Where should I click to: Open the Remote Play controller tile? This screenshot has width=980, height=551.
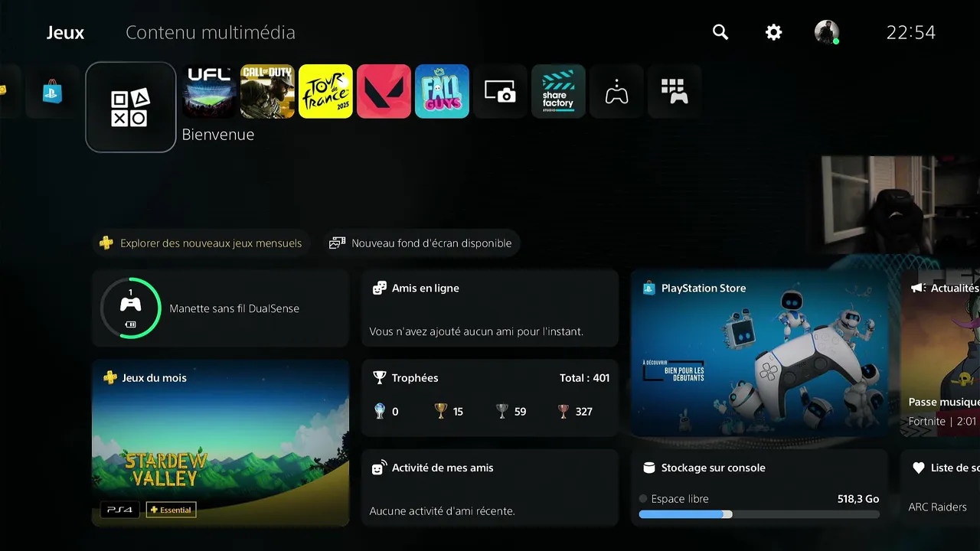click(616, 92)
